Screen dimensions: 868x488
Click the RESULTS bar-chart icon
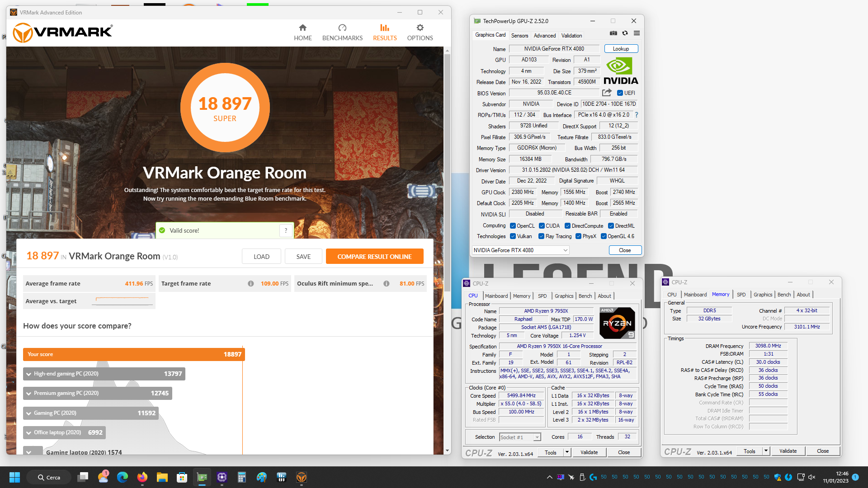[x=385, y=28]
